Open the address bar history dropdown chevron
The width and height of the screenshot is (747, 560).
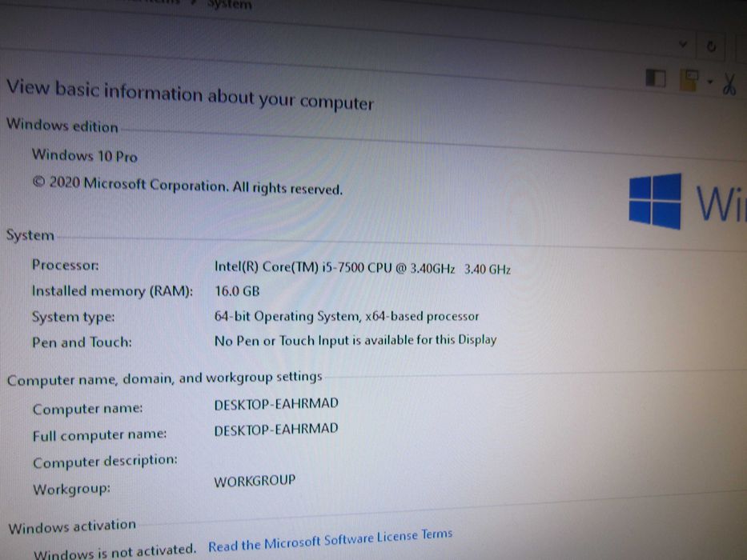[x=683, y=44]
